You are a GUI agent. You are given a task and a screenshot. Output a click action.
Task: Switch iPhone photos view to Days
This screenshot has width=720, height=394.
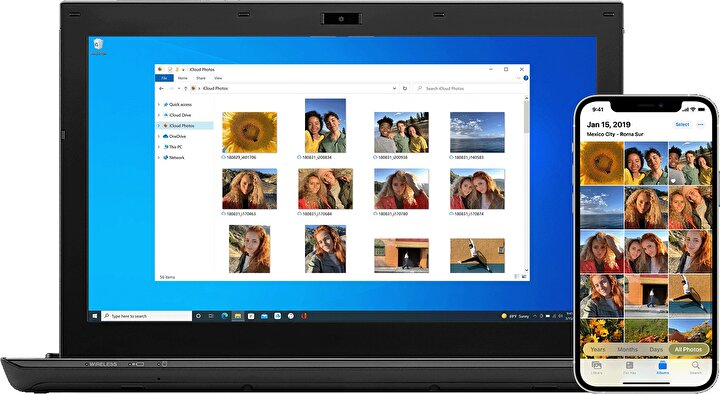tap(656, 349)
